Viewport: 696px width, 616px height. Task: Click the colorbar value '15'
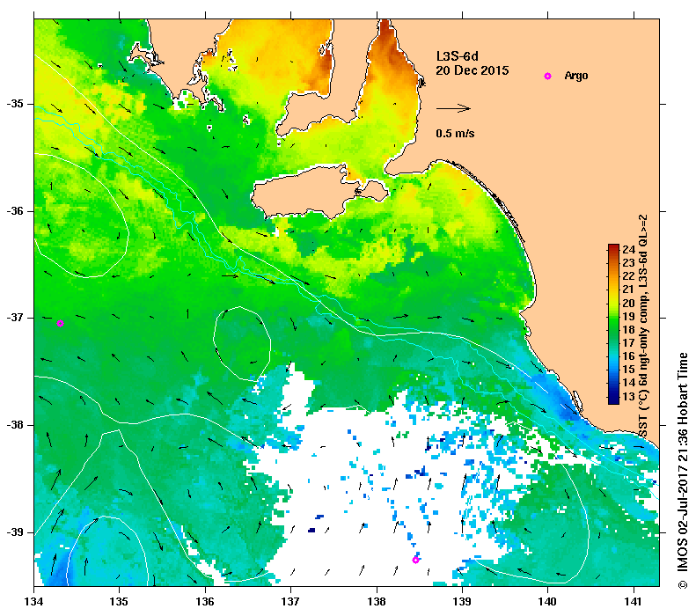[628, 370]
